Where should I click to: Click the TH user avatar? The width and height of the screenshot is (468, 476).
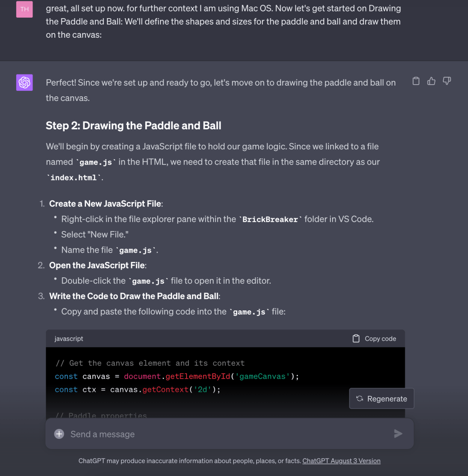coord(24,9)
